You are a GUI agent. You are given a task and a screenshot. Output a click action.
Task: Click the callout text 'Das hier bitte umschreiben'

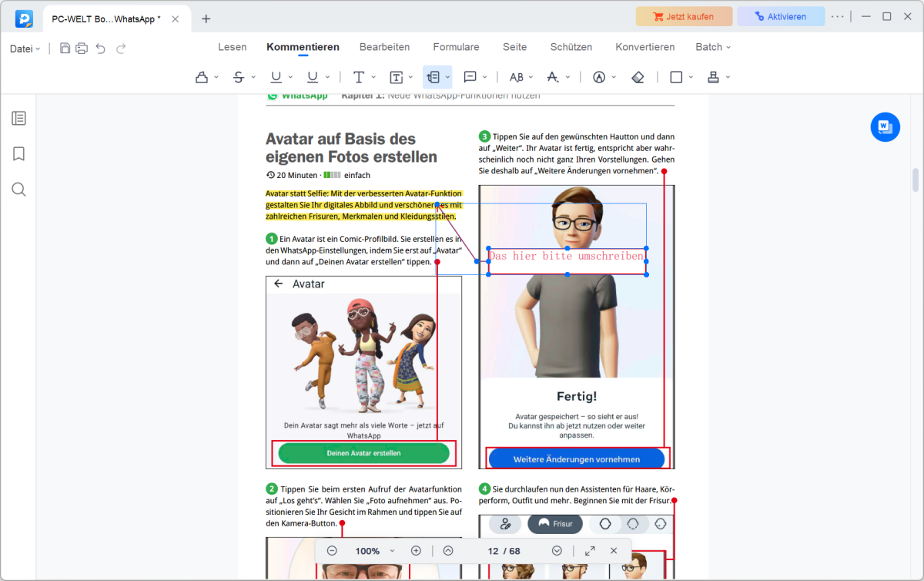point(567,256)
